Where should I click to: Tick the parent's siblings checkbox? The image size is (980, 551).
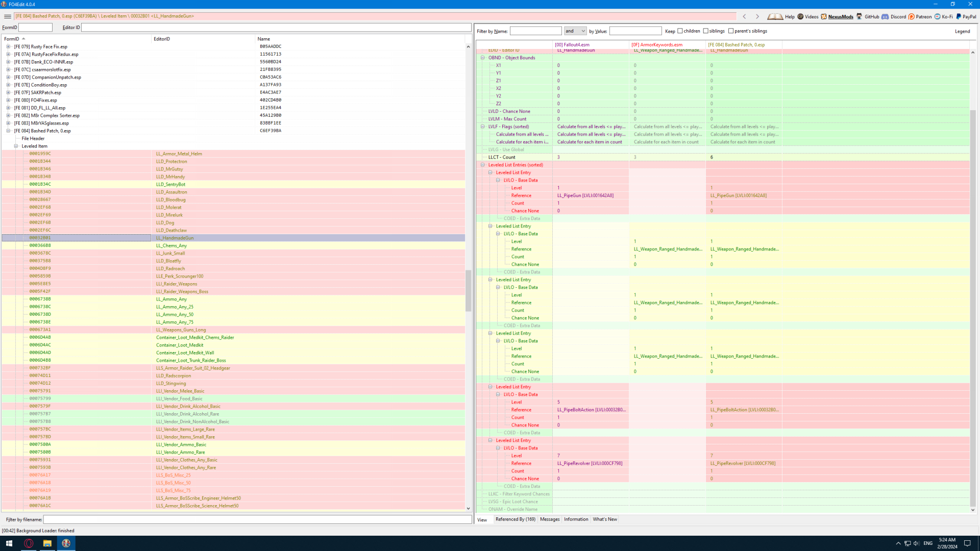pyautogui.click(x=731, y=31)
